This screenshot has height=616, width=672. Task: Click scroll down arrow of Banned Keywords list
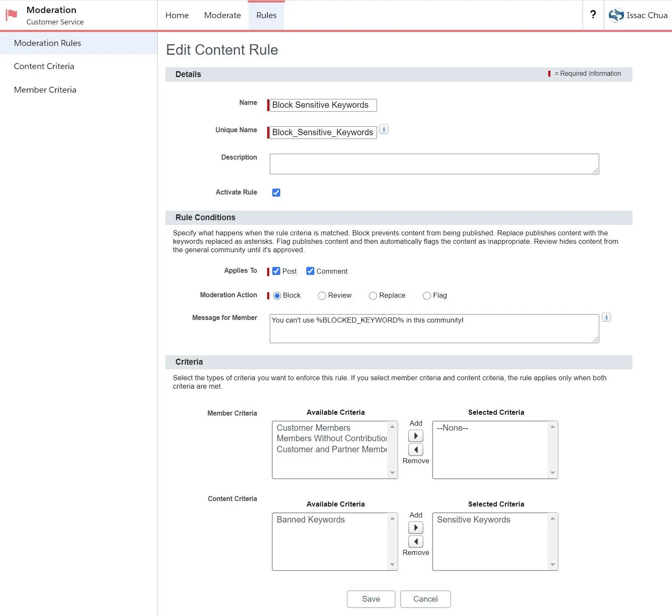pyautogui.click(x=392, y=565)
